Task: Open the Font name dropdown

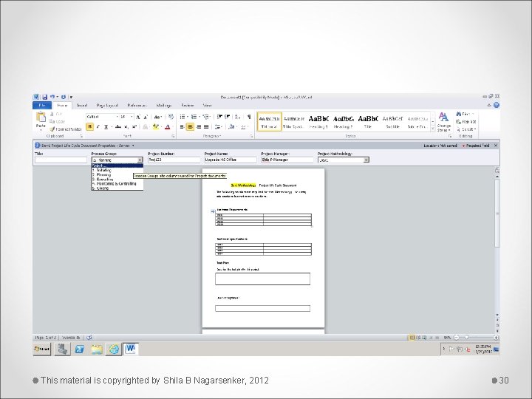Action: [117, 117]
